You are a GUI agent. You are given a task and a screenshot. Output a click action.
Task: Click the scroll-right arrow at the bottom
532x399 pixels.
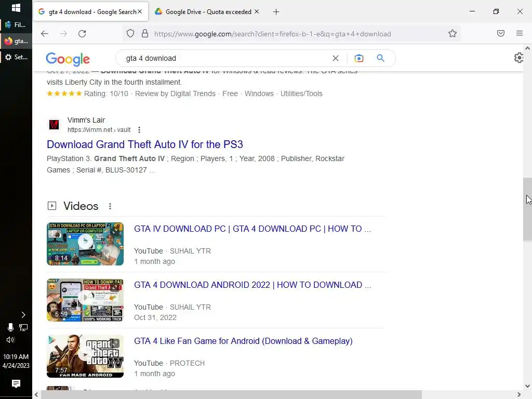[519, 395]
